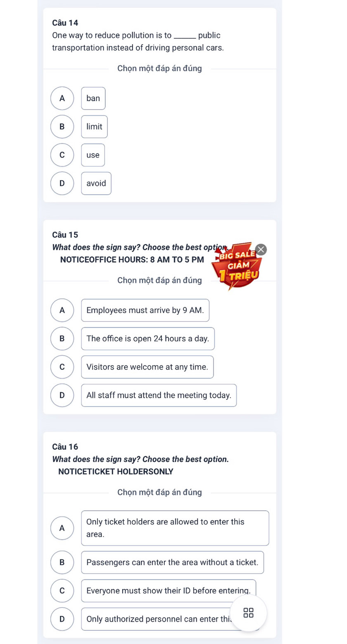Choose 'The office is open 24 hours a day.'
Screen dimensions: 347x644
148,339
